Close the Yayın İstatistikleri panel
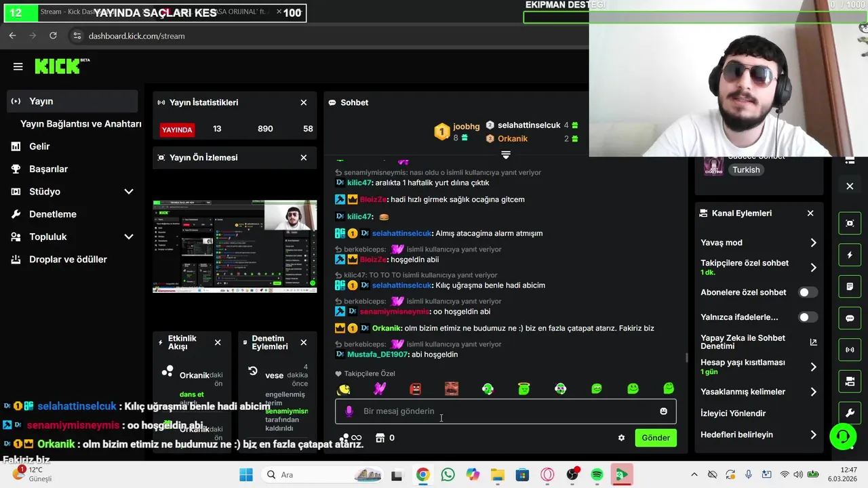This screenshot has width=868, height=488. coord(304,102)
